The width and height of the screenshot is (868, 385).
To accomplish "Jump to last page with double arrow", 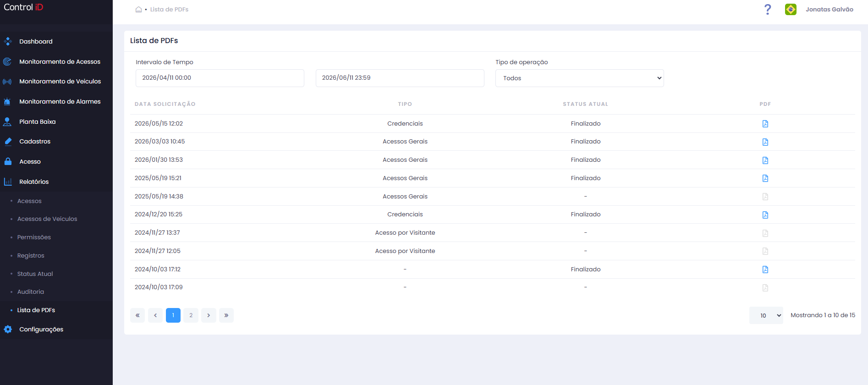I will tap(226, 315).
